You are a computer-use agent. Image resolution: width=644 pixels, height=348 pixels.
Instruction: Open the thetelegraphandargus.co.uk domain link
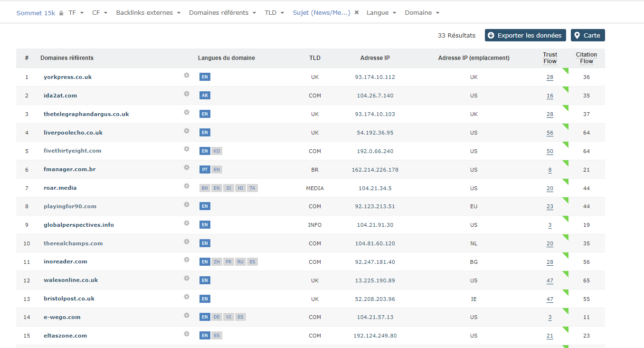pyautogui.click(x=86, y=114)
